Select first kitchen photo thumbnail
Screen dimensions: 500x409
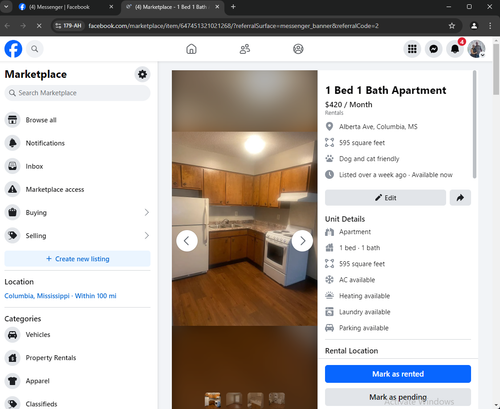click(x=213, y=400)
